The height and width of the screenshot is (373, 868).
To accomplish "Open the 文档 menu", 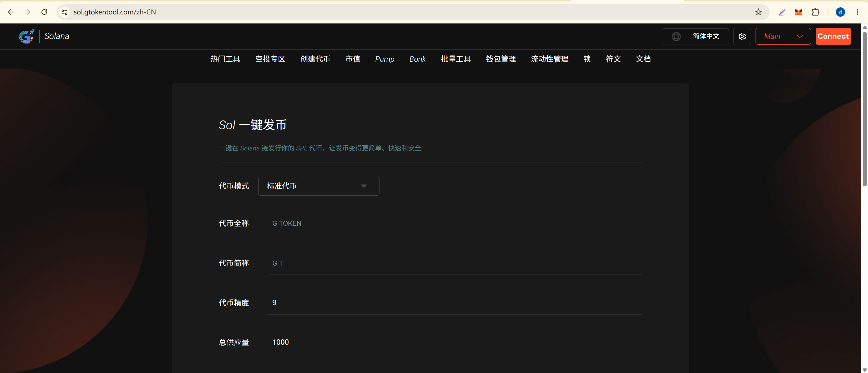I will tap(643, 59).
